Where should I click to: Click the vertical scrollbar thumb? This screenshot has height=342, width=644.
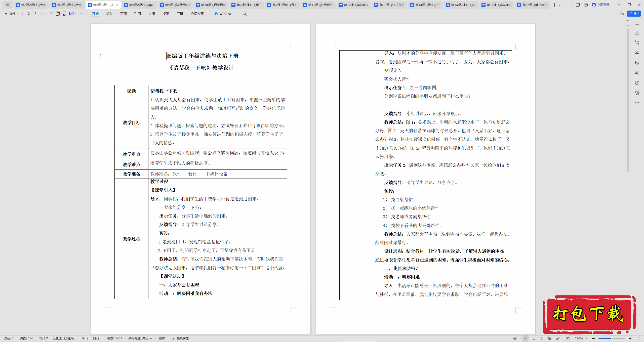pos(628,101)
